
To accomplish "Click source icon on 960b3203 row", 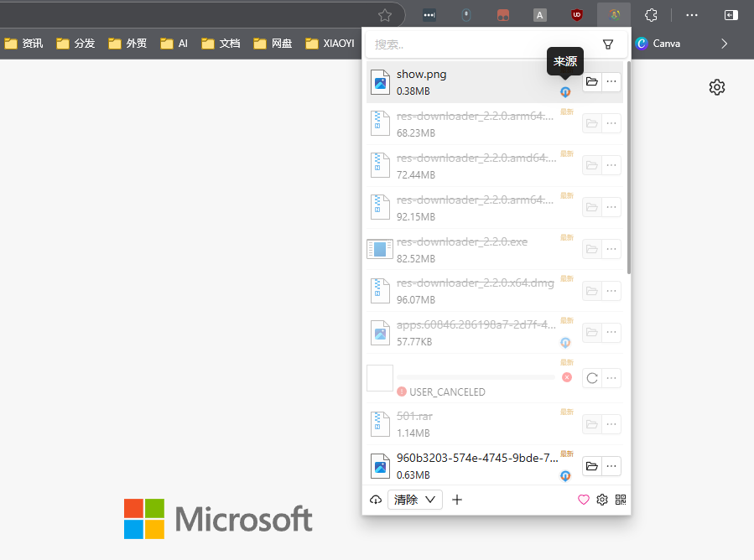I will tap(565, 476).
